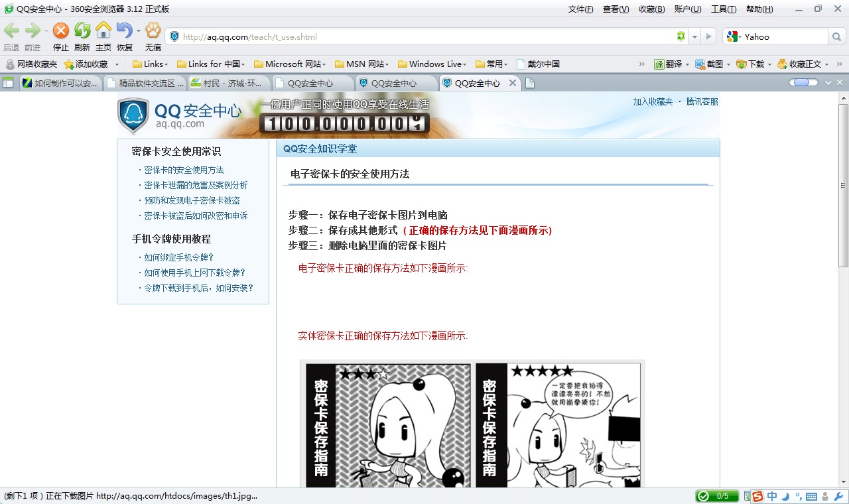Expand the Links bookmark folder
This screenshot has width=849, height=504.
pos(151,64)
